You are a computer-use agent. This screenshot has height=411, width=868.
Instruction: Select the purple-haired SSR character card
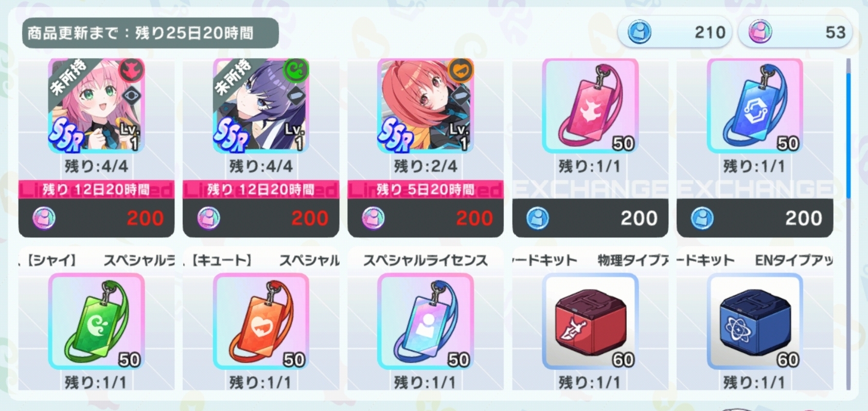click(261, 106)
